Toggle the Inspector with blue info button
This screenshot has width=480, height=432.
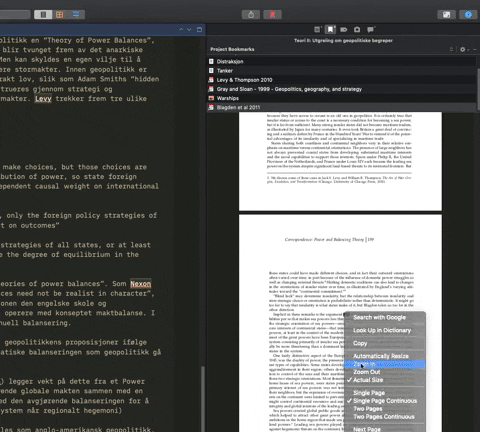pyautogui.click(x=468, y=15)
